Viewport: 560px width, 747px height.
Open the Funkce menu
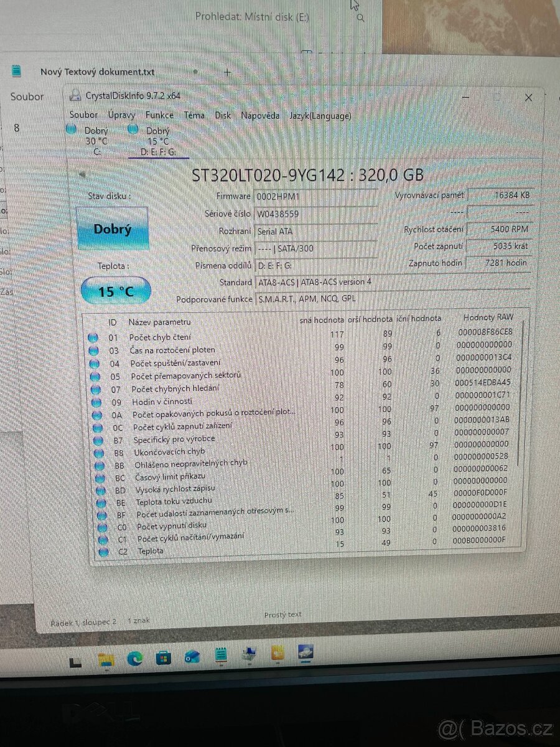159,115
